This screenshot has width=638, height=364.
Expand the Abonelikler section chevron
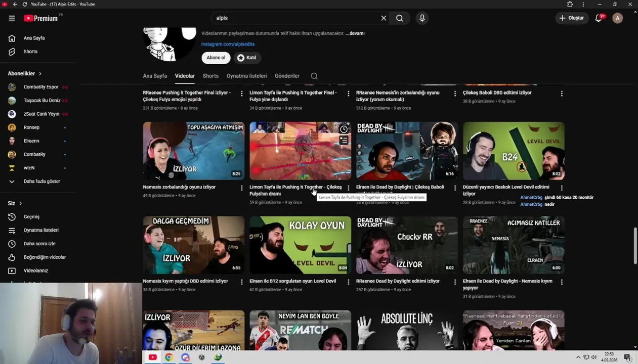pyautogui.click(x=40, y=74)
